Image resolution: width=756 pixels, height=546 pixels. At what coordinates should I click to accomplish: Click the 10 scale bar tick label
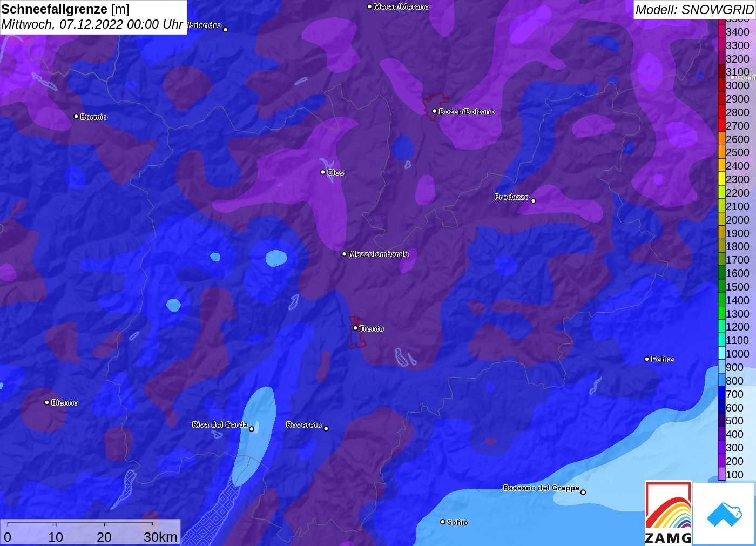tap(56, 537)
